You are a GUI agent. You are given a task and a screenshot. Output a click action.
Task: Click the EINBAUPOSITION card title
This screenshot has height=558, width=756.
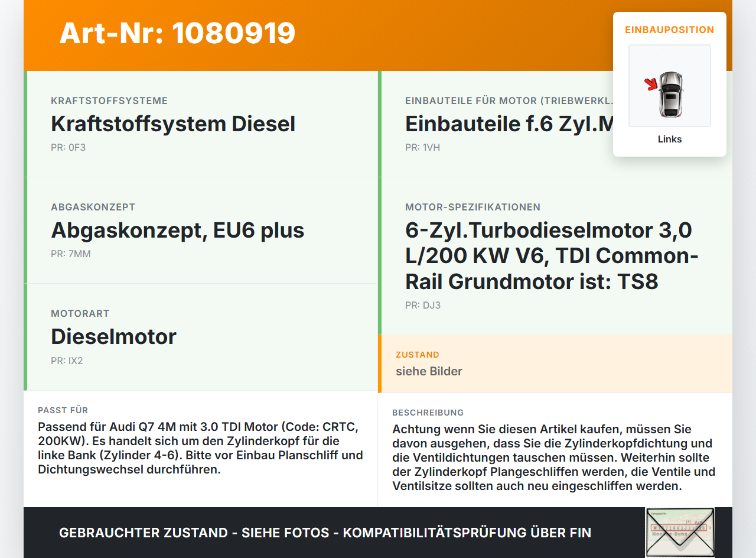pyautogui.click(x=670, y=30)
